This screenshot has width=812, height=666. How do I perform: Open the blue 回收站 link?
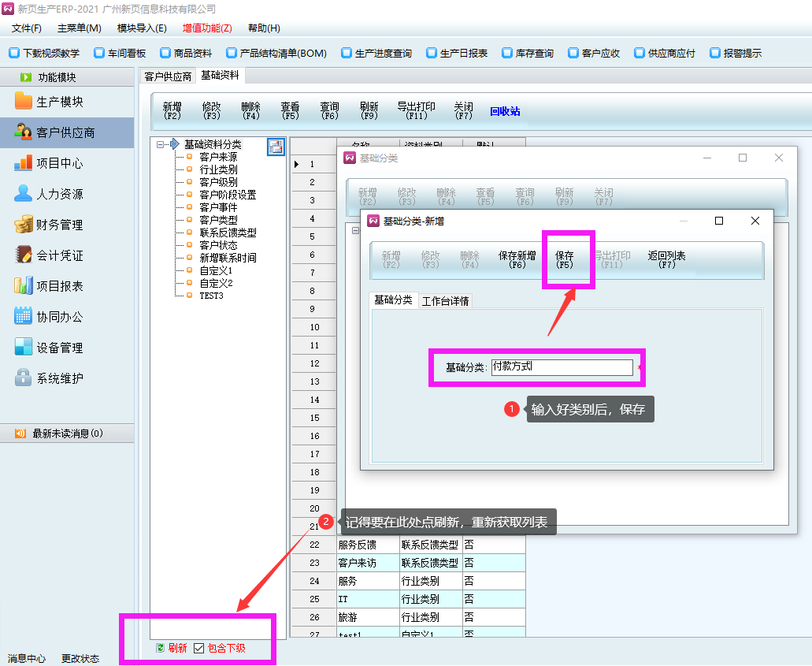click(505, 112)
